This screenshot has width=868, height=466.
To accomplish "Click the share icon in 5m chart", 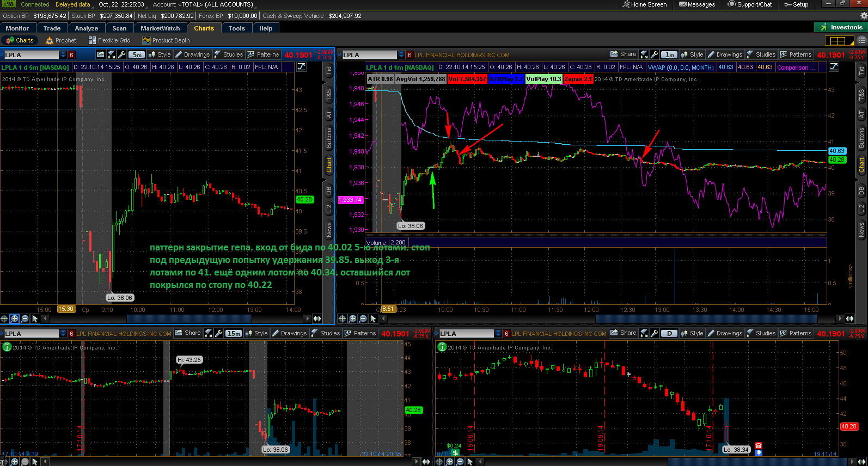I will [x=100, y=54].
